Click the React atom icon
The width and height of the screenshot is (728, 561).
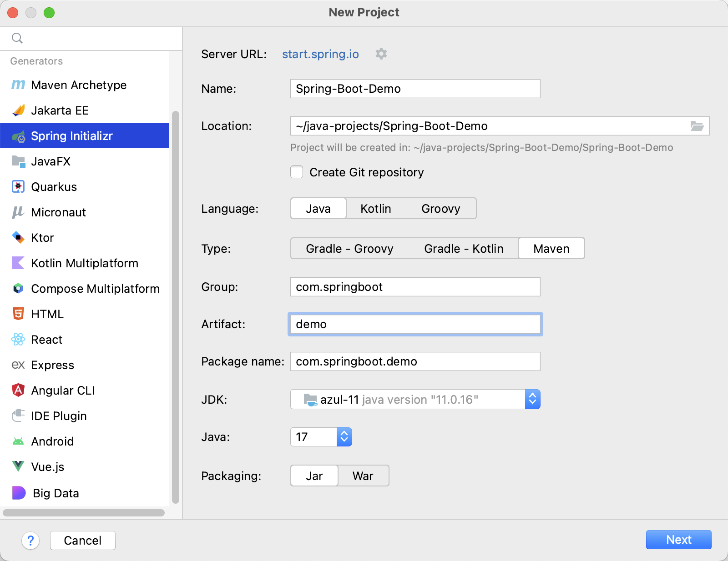tap(18, 340)
